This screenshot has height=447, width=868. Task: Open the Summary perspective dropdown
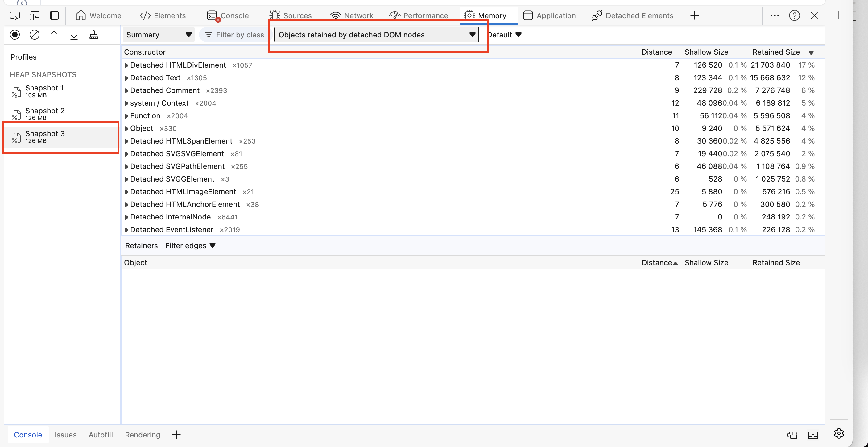coord(158,34)
